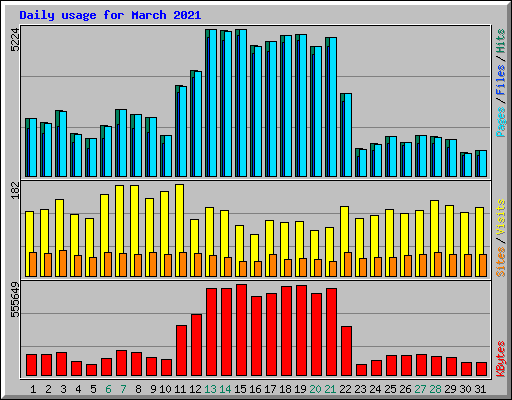
Task: Click the orange sites bar for day 15
Action: 243,269
